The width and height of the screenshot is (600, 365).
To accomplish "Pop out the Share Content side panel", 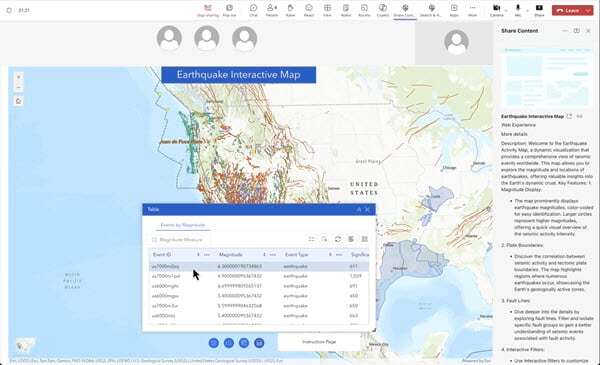I will click(x=577, y=31).
